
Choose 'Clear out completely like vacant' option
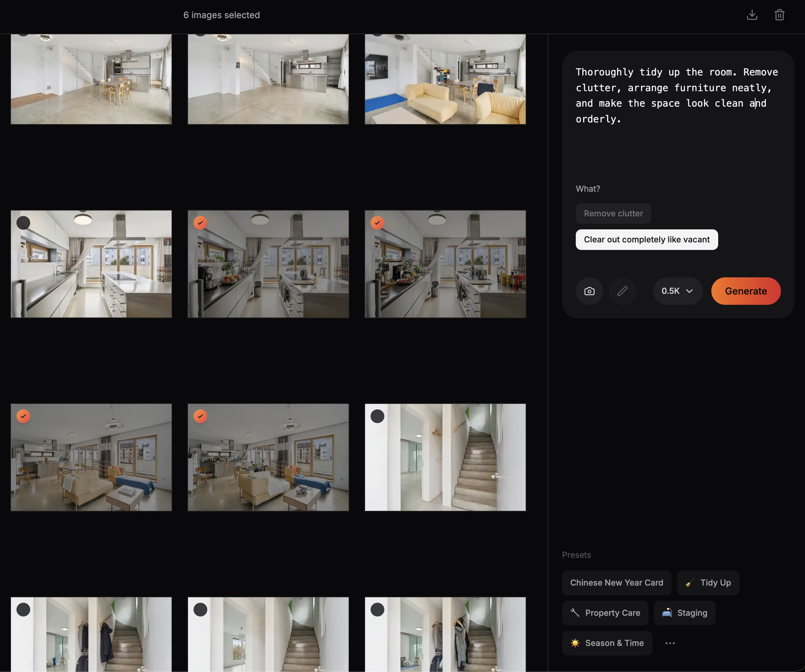(646, 240)
